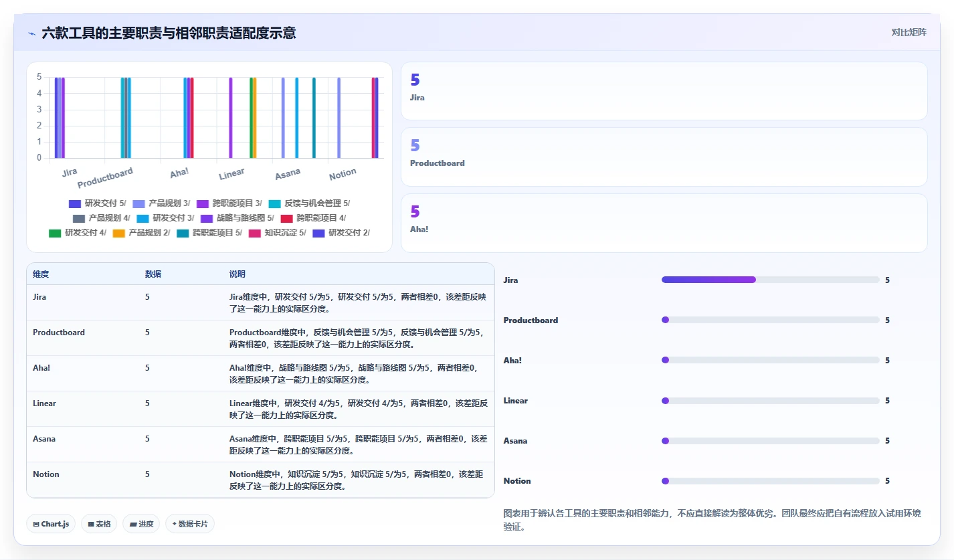Viewport: 954px width, 560px height.
Task: Click the description starting with Asana维度中
Action: point(359,444)
